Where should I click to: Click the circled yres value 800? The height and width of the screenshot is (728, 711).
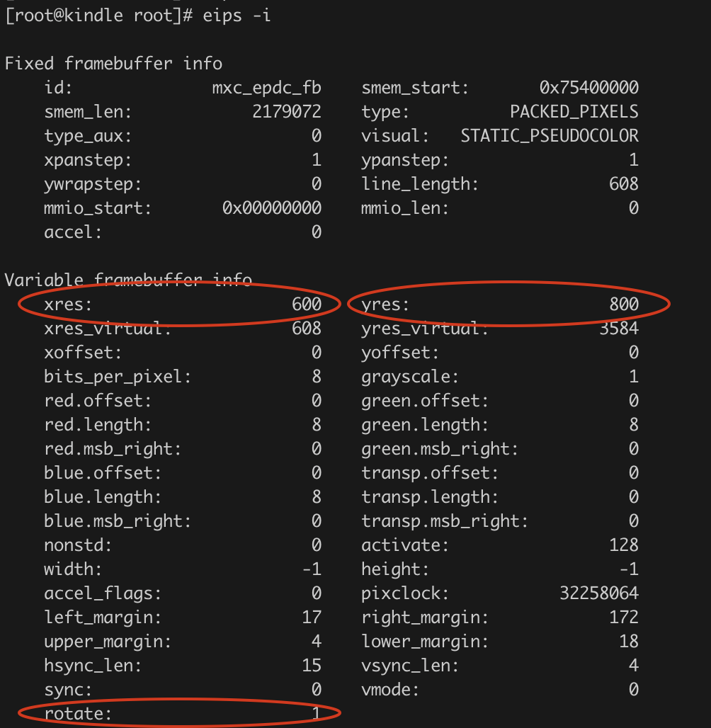[x=623, y=305]
